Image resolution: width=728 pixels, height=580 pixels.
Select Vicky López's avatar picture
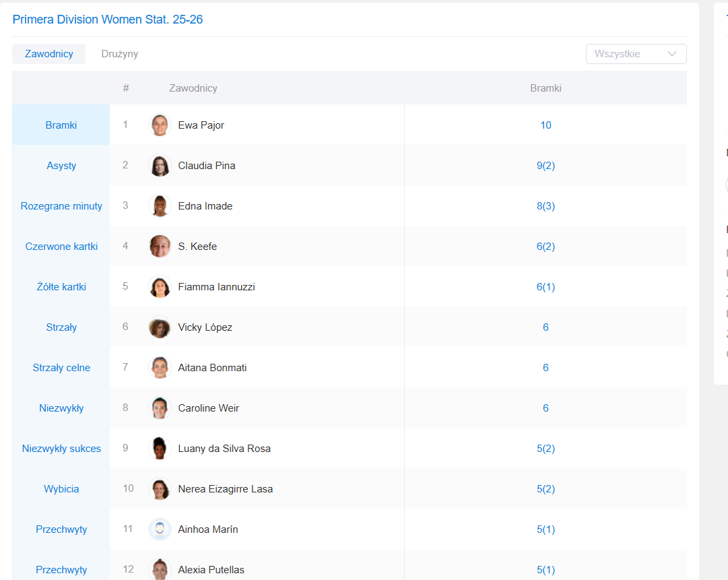[160, 327]
